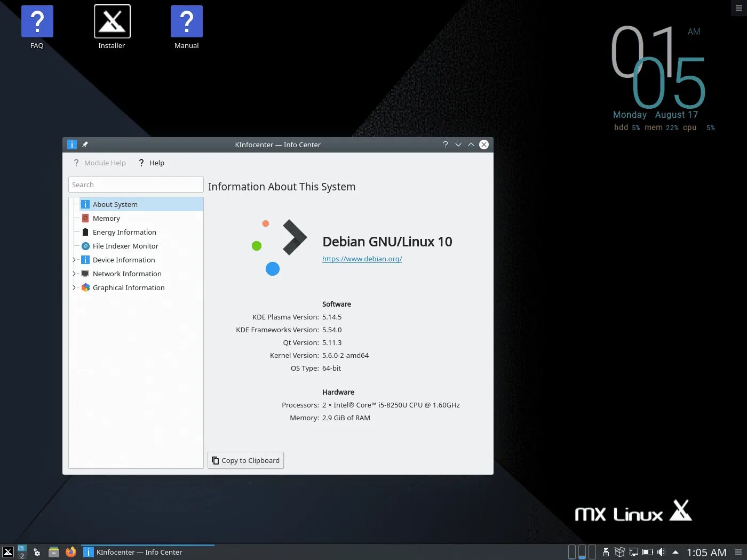Click the Module Help toolbar item
The height and width of the screenshot is (560, 747).
100,163
